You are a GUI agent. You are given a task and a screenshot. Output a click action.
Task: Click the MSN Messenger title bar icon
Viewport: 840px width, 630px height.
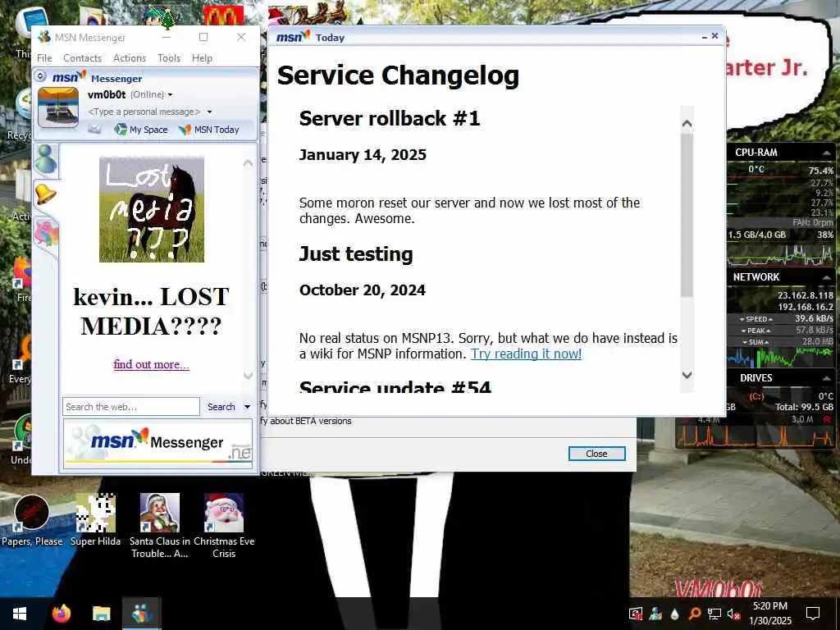(44, 37)
